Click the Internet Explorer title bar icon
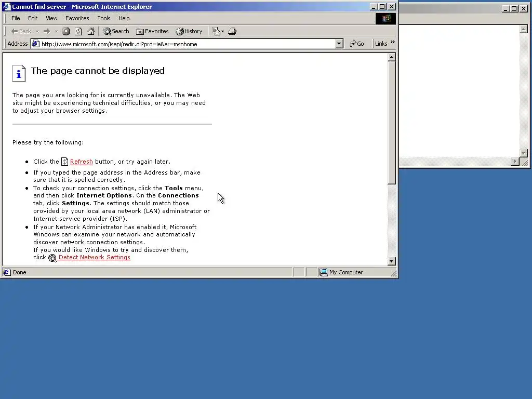Image resolution: width=532 pixels, height=399 pixels. click(x=7, y=7)
